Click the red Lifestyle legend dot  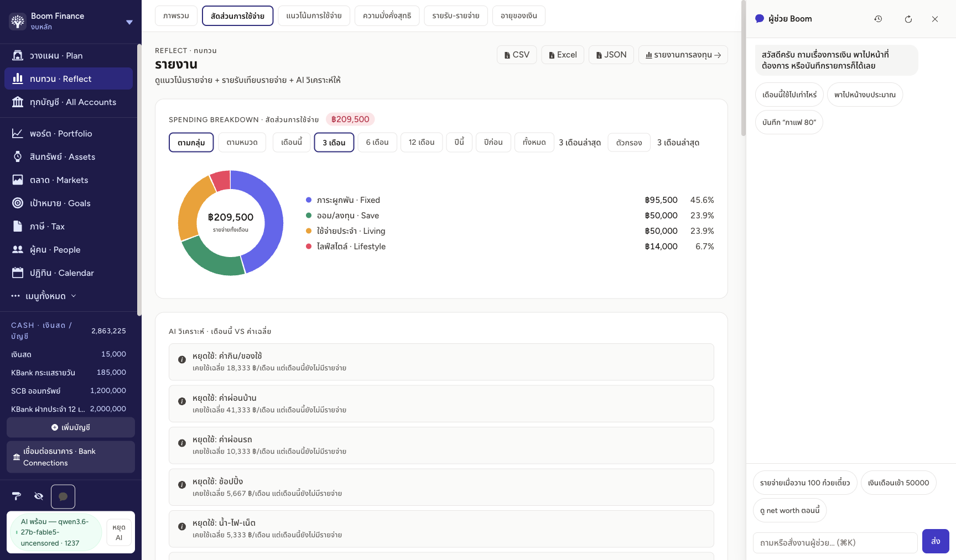click(309, 247)
